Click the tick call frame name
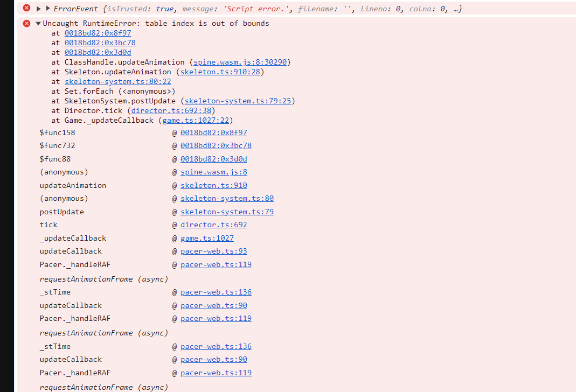This screenshot has height=392, width=576. coord(48,225)
